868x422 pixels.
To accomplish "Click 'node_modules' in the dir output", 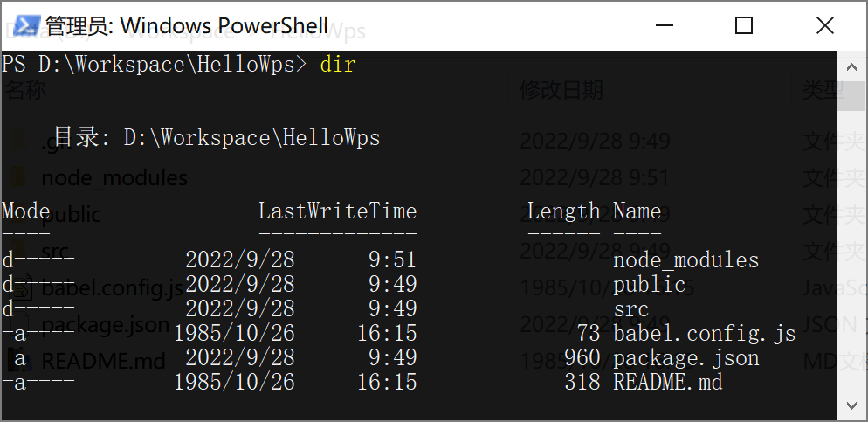I will [x=685, y=260].
